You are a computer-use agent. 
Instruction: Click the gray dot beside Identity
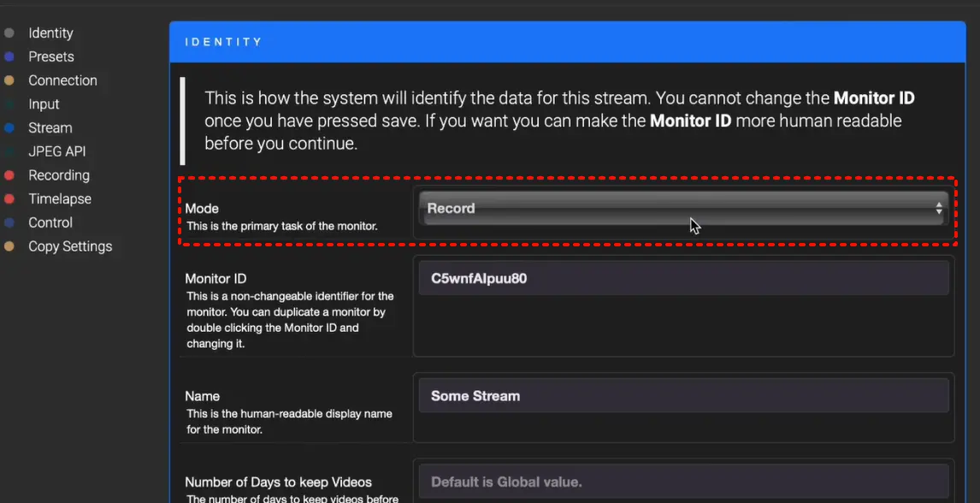pos(9,33)
